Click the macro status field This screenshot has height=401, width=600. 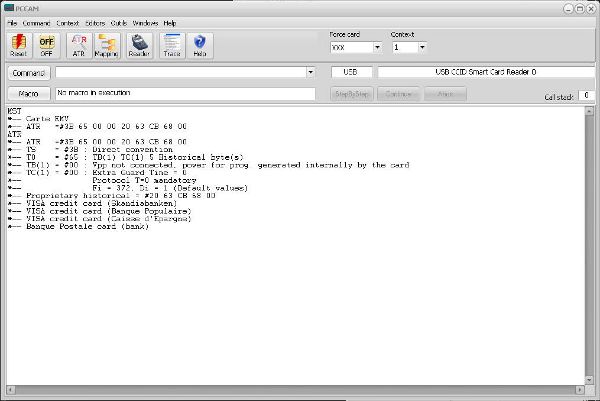click(185, 94)
